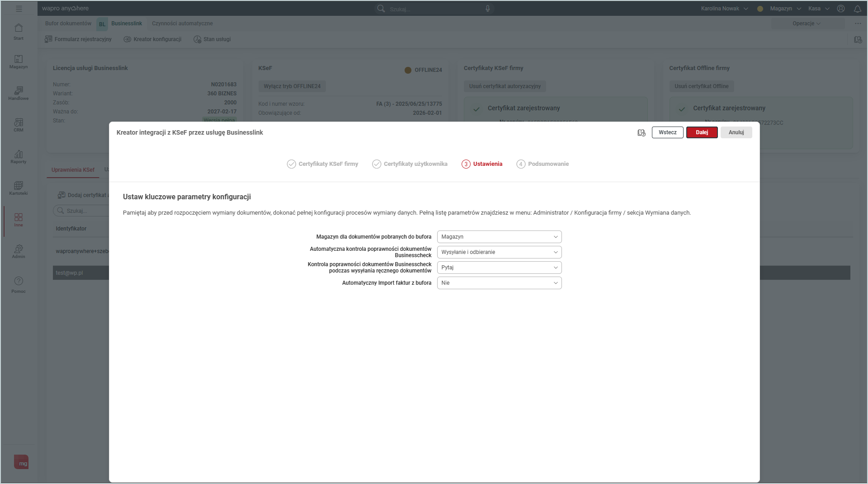Open Automatyczna kontrola poprawności dropdown

tap(499, 252)
